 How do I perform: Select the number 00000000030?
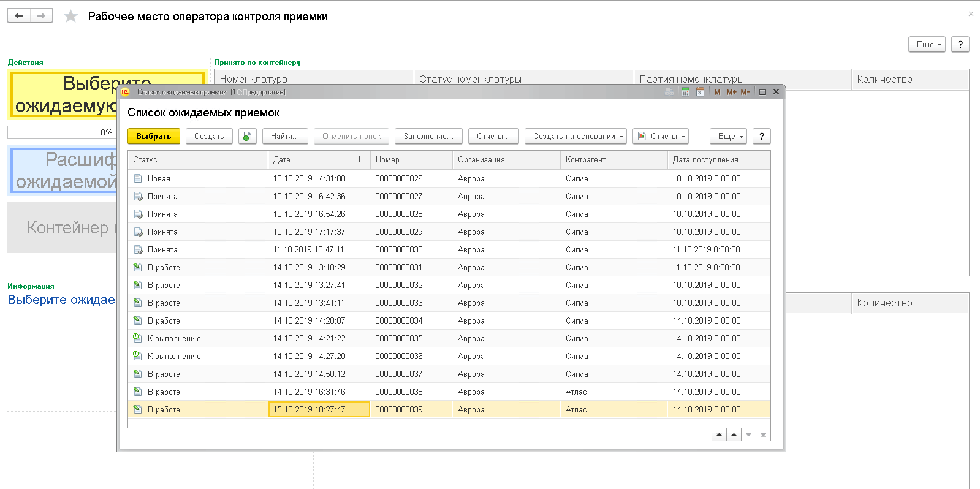[399, 249]
